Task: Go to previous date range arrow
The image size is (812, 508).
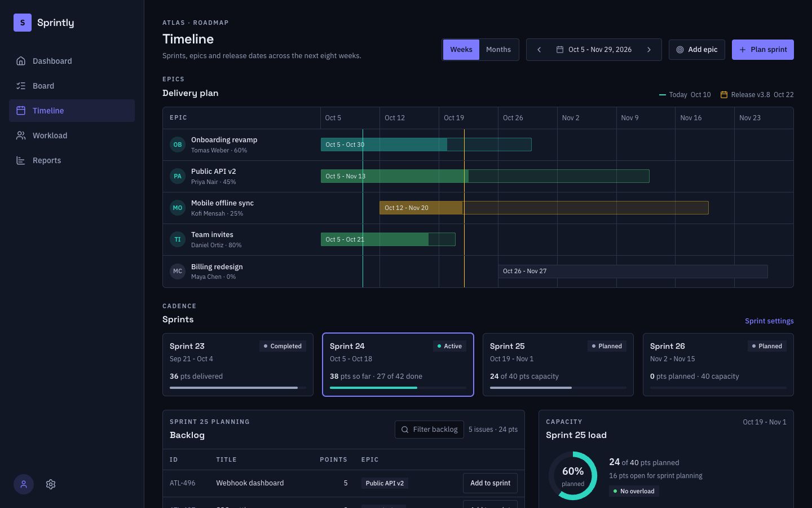Action: [x=539, y=50]
